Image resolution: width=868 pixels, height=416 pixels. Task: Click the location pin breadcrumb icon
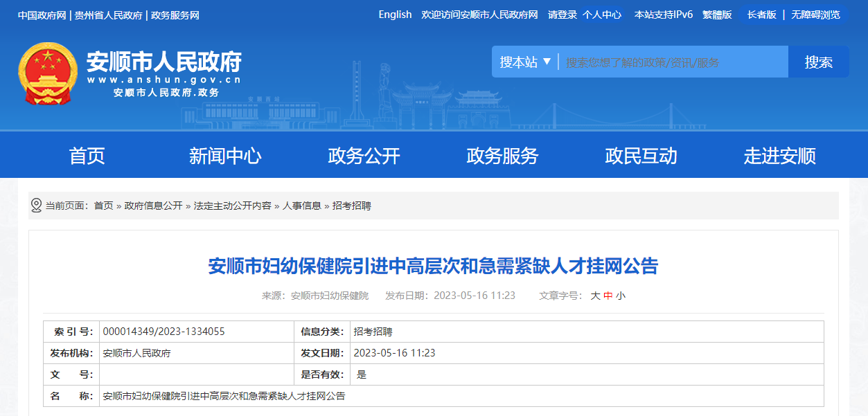[37, 206]
